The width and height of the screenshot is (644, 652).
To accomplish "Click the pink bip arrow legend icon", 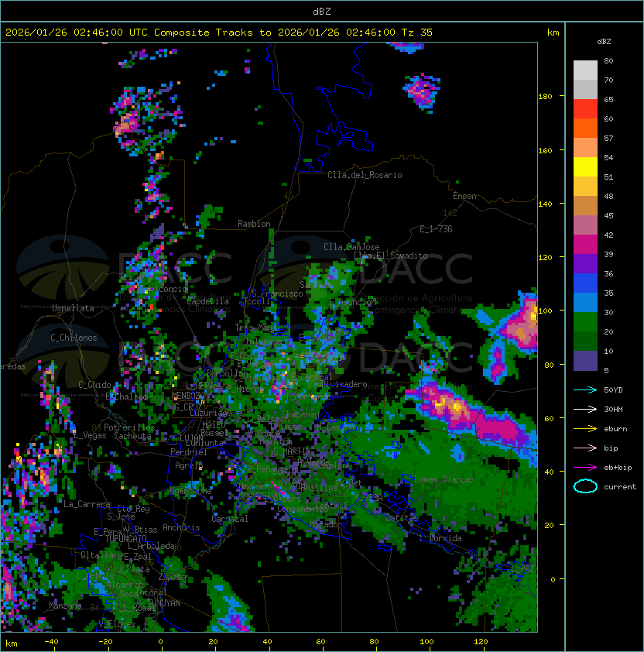I will pos(585,448).
